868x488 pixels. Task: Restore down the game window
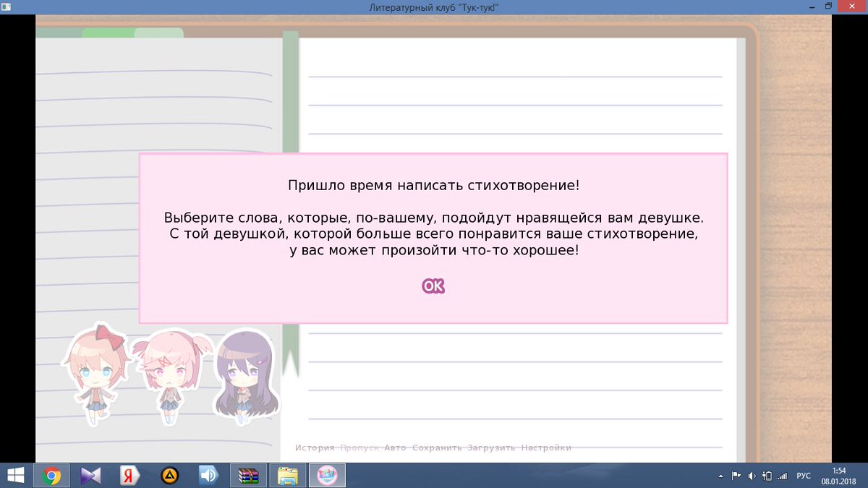827,6
